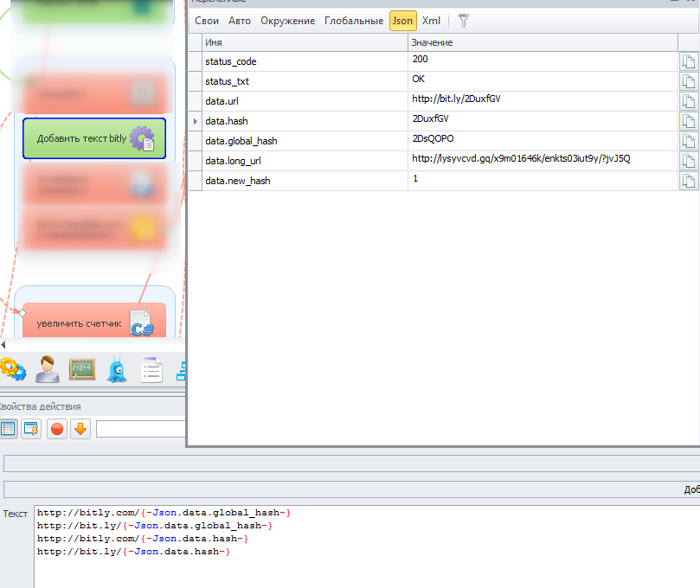This screenshot has width=700, height=588.
Task: Click the left scroll arrow under the canvas
Action: 3,344
